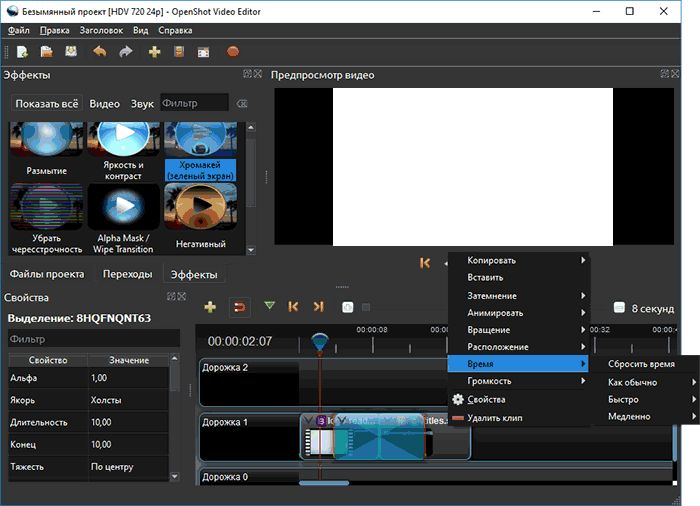
Task: Undock the Предпросмотр видео panel
Action: coord(665,74)
